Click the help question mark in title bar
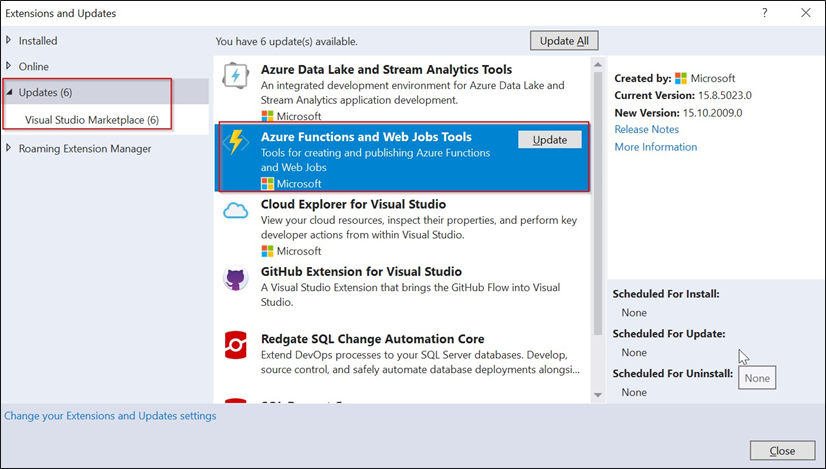This screenshot has height=469, width=826. pyautogui.click(x=765, y=13)
